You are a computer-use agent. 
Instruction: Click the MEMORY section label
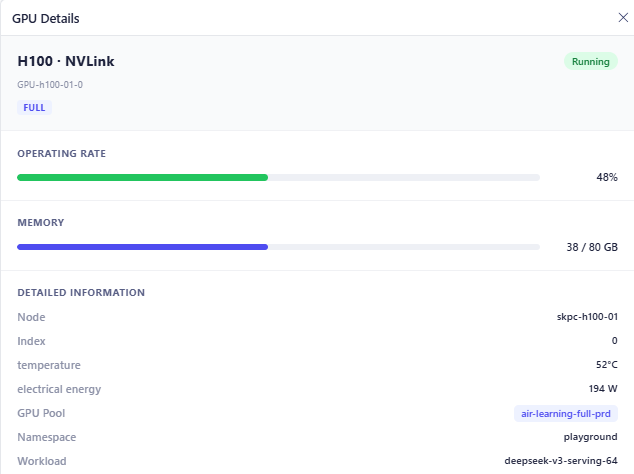tap(40, 223)
